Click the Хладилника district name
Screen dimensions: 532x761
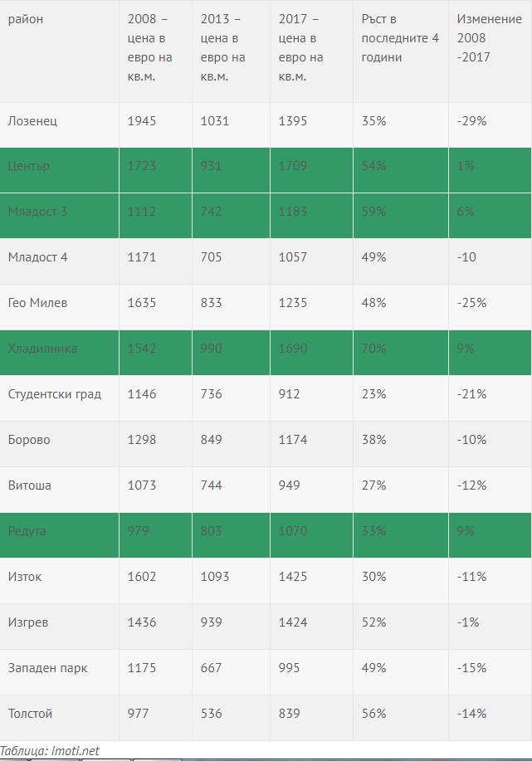pyautogui.click(x=42, y=349)
